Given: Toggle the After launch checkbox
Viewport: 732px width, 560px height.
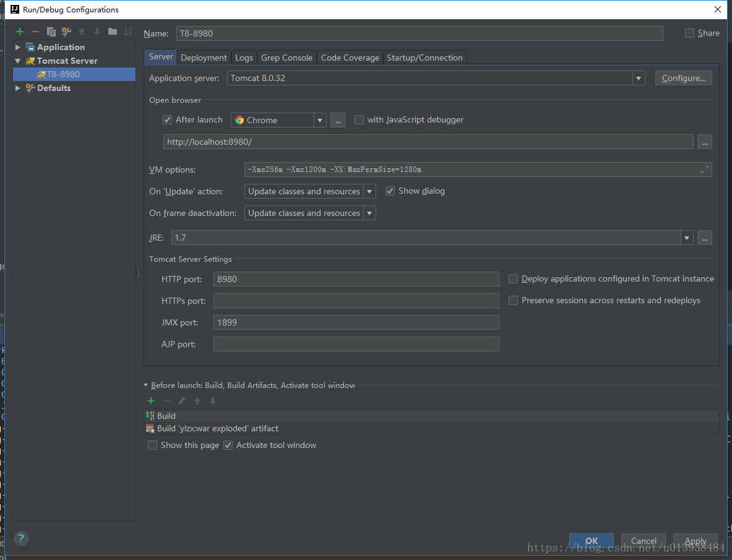Looking at the screenshot, I should point(167,120).
